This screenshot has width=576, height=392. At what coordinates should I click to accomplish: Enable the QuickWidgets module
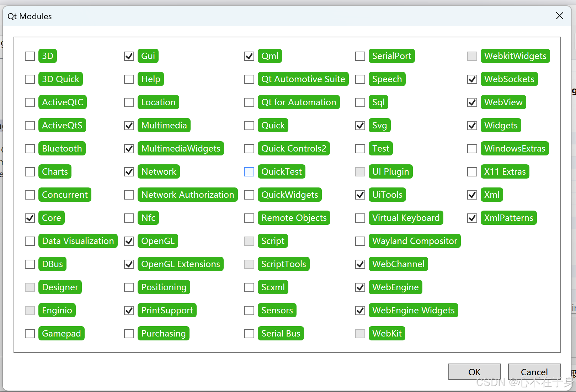(x=249, y=195)
